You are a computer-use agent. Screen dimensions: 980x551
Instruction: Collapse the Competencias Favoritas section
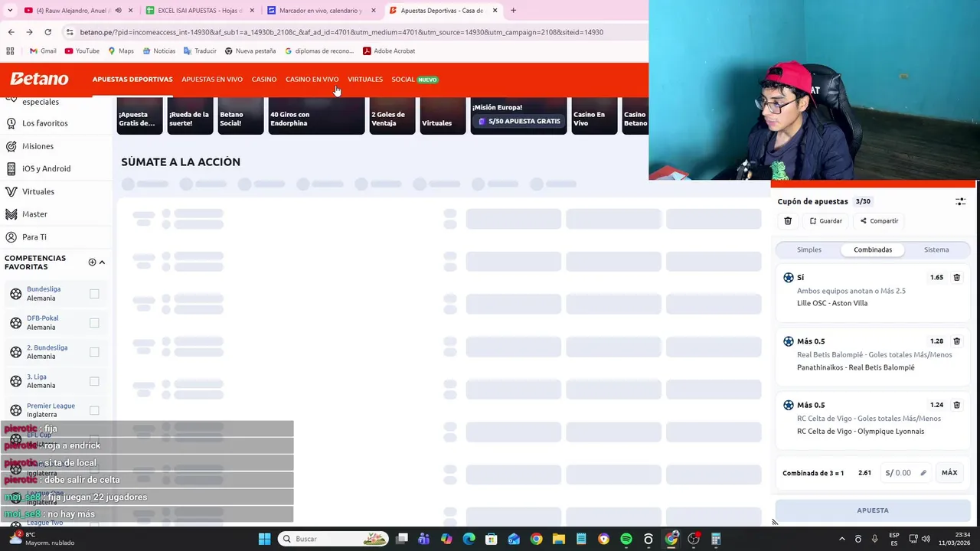point(102,262)
